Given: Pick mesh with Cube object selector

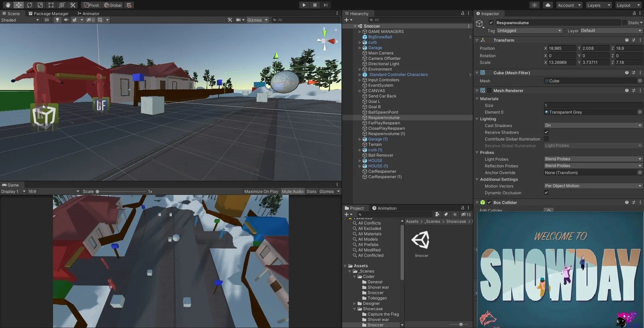Looking at the screenshot, I should (x=640, y=81).
